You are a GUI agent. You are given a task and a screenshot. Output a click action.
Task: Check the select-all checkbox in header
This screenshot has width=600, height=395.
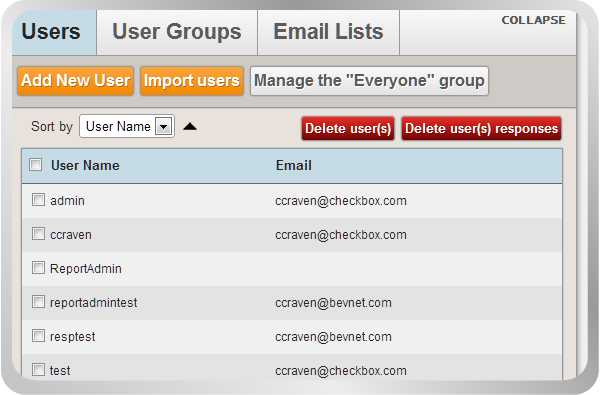[x=36, y=165]
